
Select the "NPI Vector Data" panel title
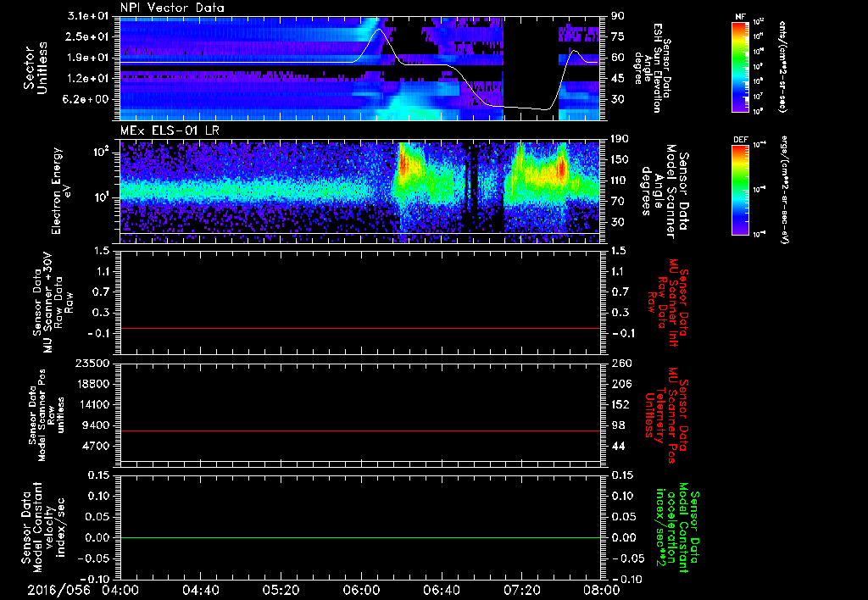click(172, 8)
